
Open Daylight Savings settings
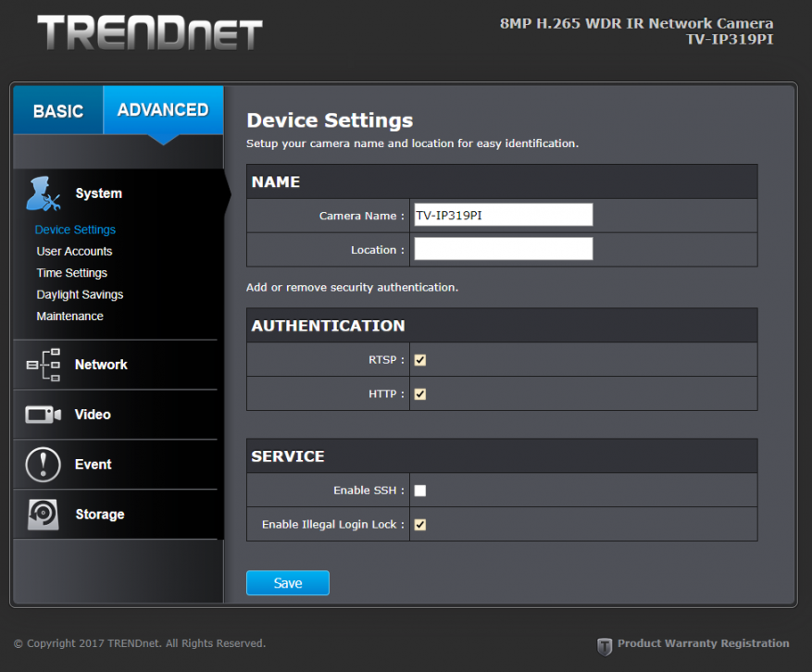coord(80,294)
